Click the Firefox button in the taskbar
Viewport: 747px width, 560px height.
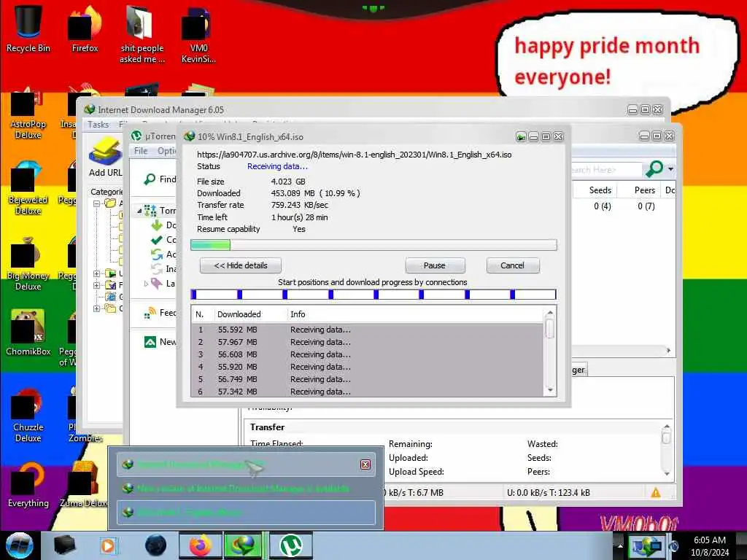pos(200,545)
